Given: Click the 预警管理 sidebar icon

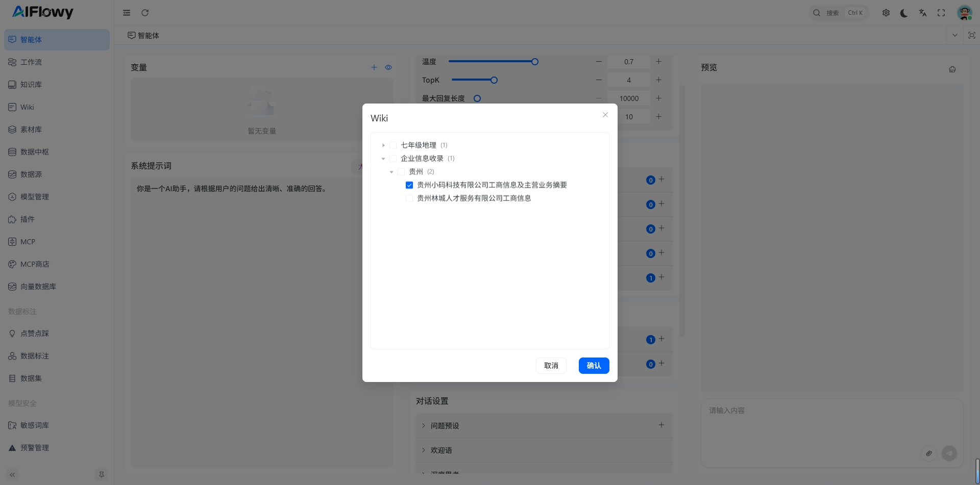Looking at the screenshot, I should pos(12,448).
